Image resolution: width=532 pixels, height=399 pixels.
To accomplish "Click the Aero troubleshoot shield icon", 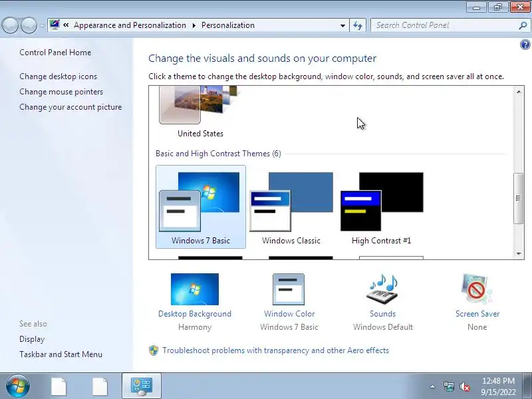I will [154, 350].
